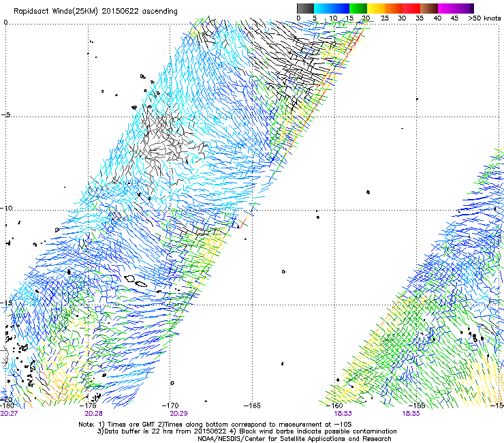Click the '30' label under the color bar
This screenshot has width=504, height=443.
tap(402, 18)
